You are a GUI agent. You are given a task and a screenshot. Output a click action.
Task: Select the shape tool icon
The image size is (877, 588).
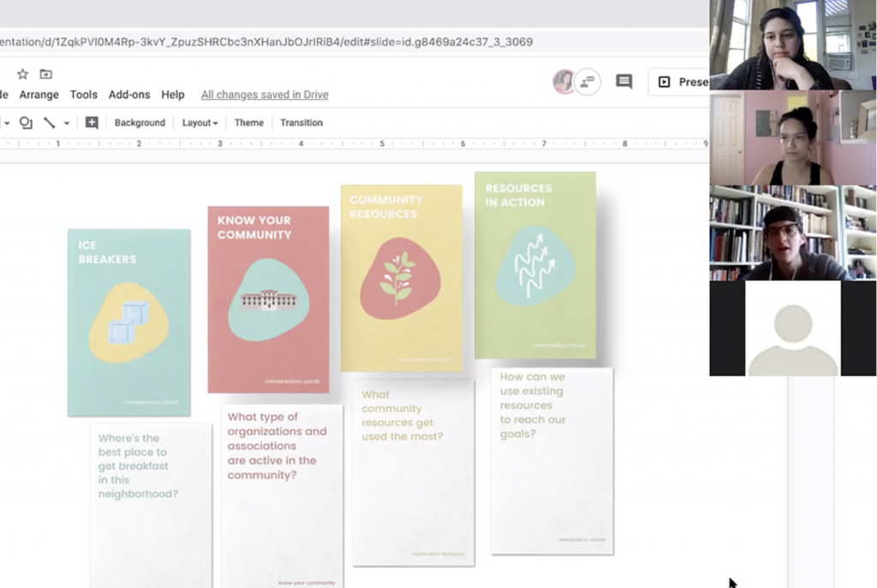26,122
